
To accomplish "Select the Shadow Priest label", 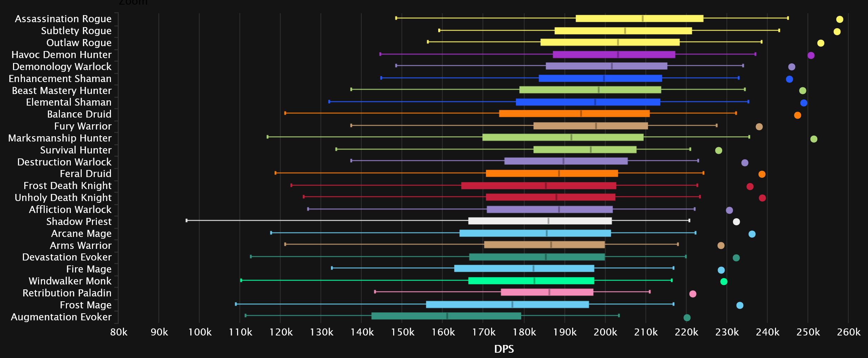I will pyautogui.click(x=79, y=221).
